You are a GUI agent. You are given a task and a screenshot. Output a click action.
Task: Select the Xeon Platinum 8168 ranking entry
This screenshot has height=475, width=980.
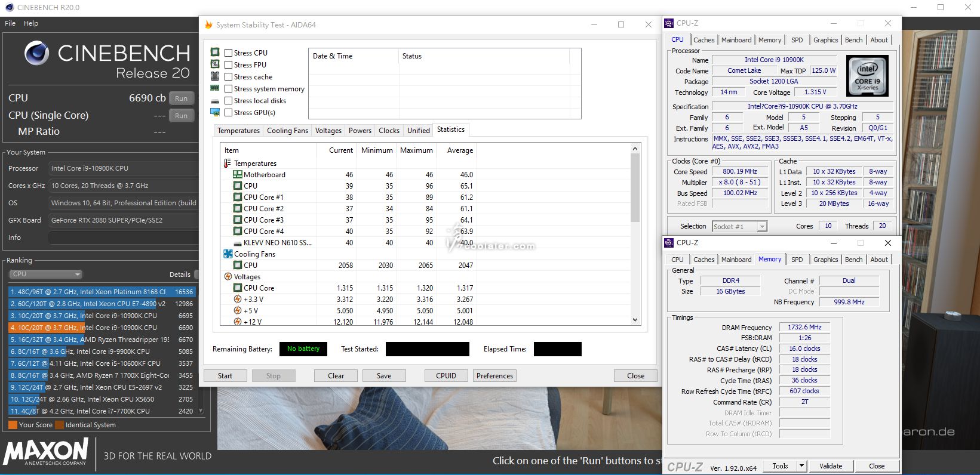[102, 292]
